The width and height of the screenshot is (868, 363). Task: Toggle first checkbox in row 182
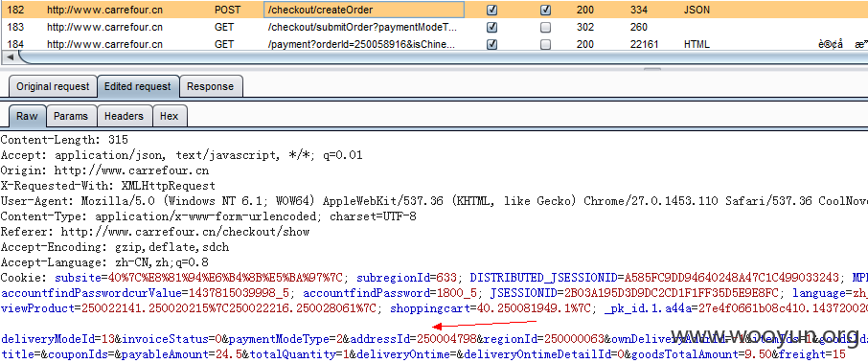(491, 10)
